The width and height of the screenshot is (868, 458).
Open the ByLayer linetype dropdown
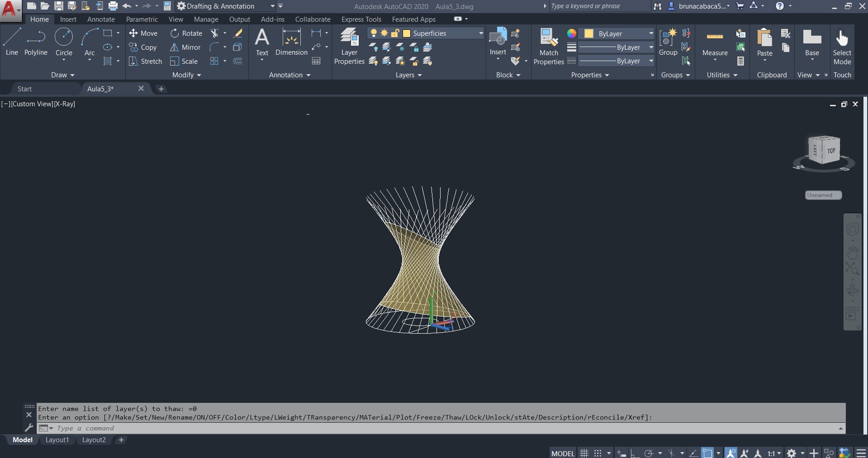point(651,61)
